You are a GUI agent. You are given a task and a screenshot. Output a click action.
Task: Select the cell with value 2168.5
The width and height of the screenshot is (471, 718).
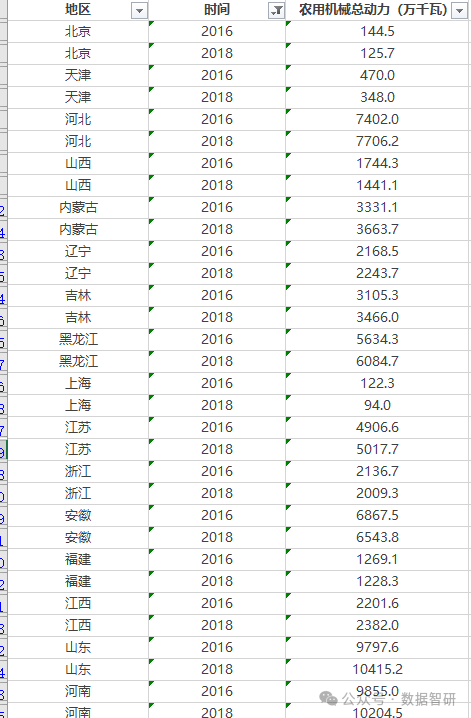(x=377, y=251)
